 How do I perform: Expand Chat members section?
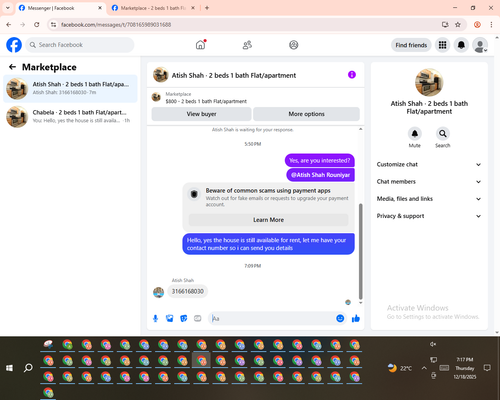pos(429,182)
